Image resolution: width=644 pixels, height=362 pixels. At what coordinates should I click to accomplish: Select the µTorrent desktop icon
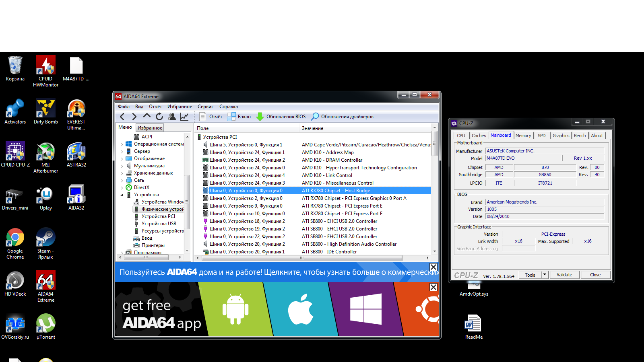(x=46, y=327)
